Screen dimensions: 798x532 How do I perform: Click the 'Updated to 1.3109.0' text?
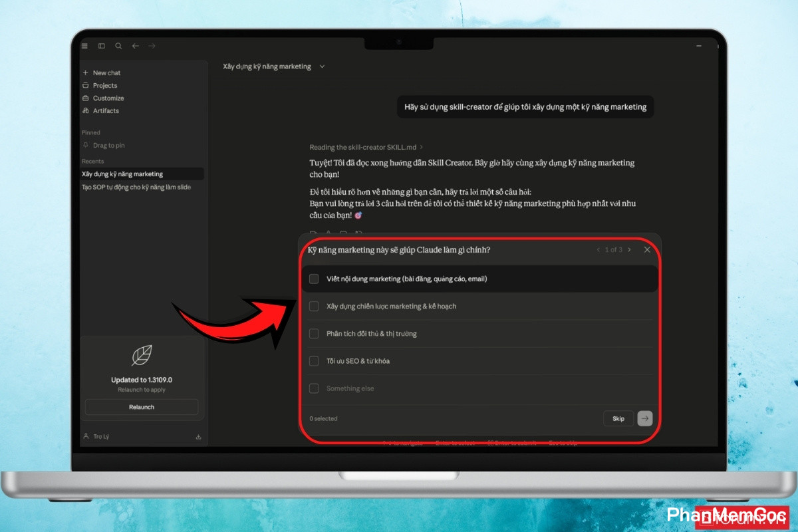click(142, 380)
